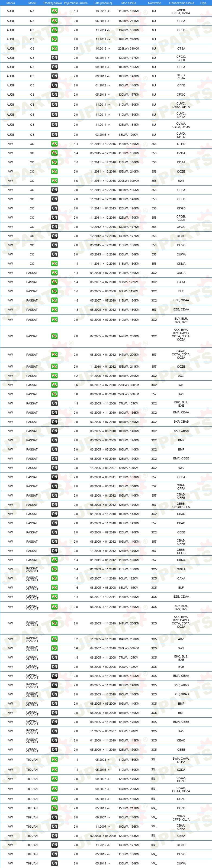
Task: Click the ON icon in the CUVC, DBBA, DFTA row
Action: point(54,105)
